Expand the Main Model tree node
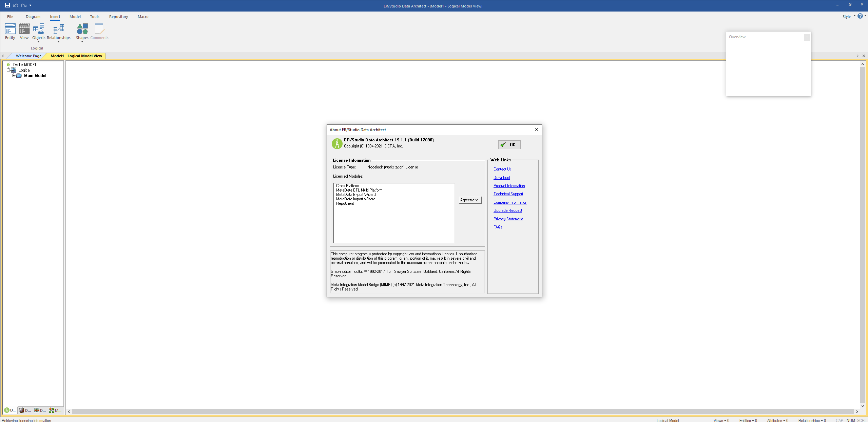Screen dimensions: 868x422 tap(14, 75)
